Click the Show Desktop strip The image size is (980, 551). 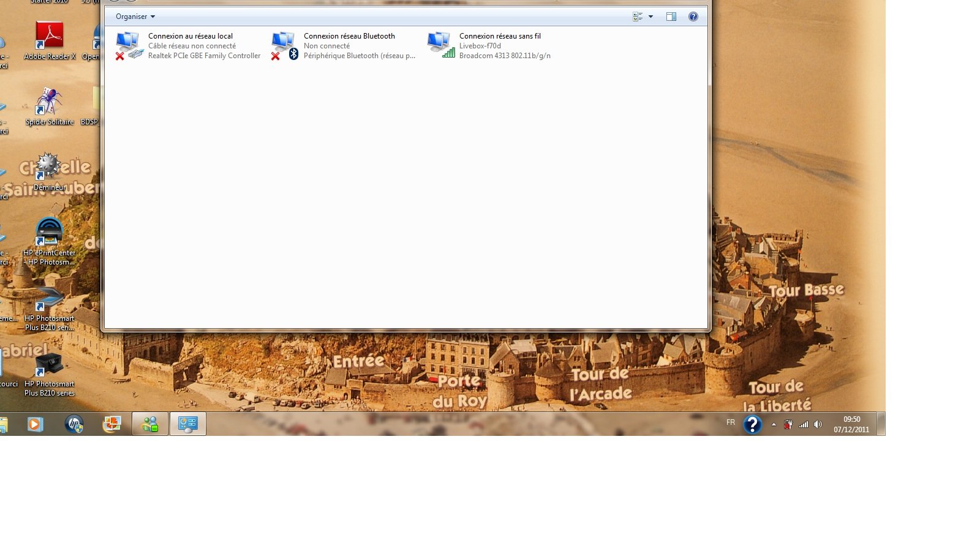coord(881,424)
